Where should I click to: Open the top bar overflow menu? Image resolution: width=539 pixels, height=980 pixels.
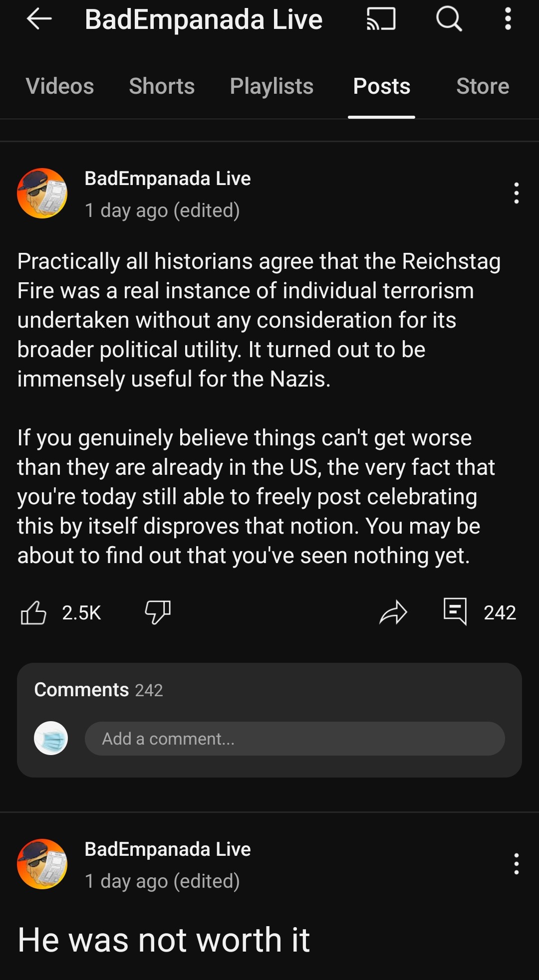[x=508, y=19]
